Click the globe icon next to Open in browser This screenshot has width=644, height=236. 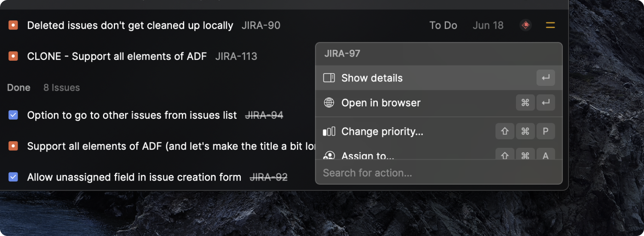[329, 103]
